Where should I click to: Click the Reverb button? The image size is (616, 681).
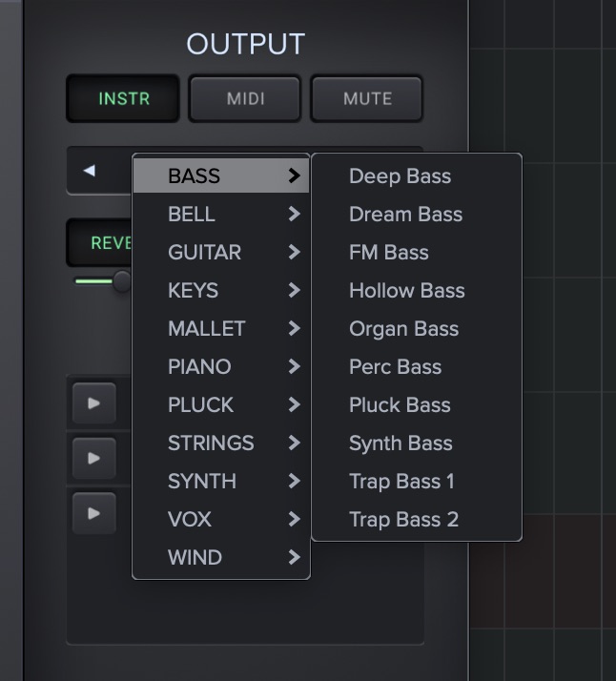(100, 243)
